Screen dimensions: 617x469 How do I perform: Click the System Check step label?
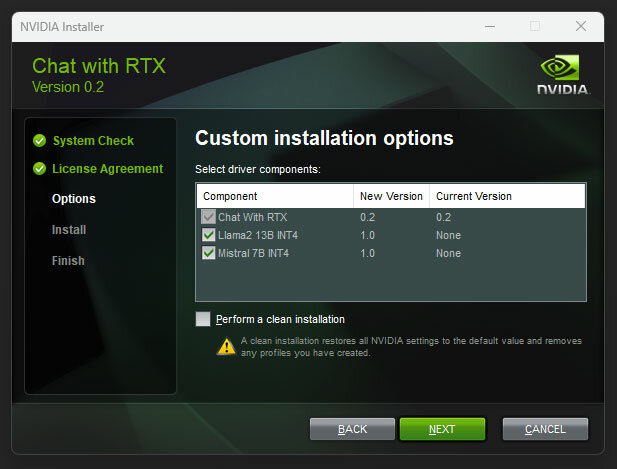point(93,140)
